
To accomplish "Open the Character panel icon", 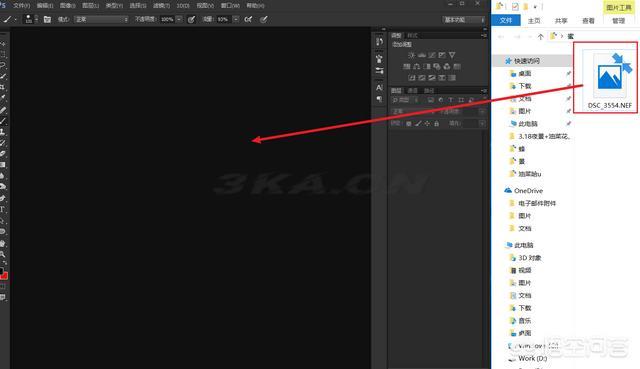I will (x=379, y=87).
